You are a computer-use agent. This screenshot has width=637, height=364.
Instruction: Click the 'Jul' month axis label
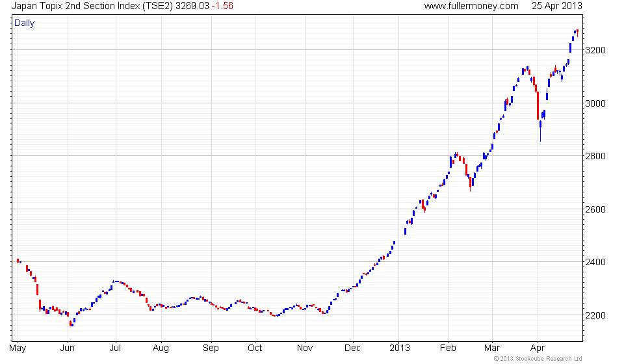(116, 348)
